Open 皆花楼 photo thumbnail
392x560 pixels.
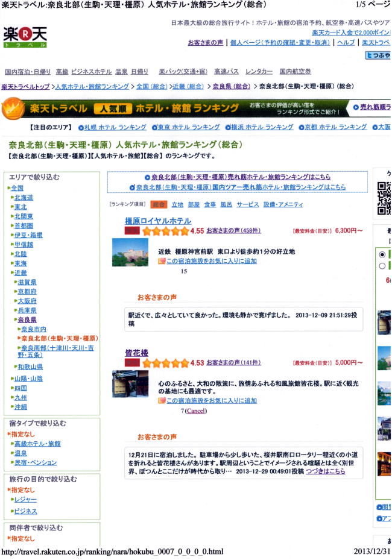[x=130, y=384]
